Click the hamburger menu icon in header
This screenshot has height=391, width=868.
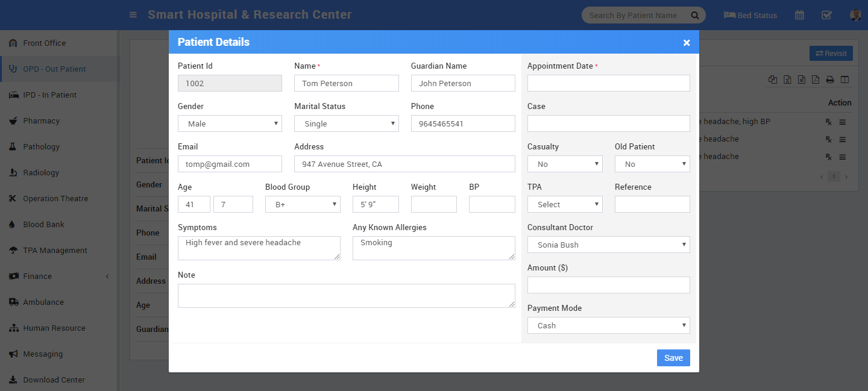point(133,15)
